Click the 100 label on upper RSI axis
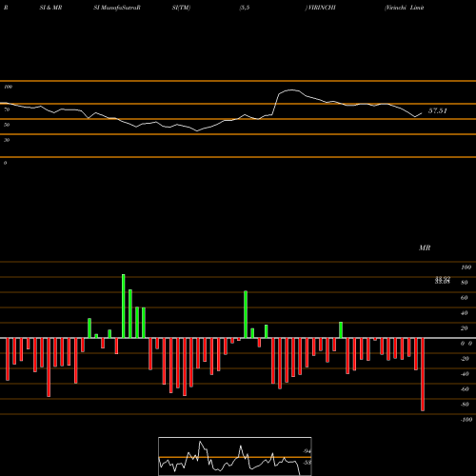Screen dimensions: 476x476 point(8,87)
